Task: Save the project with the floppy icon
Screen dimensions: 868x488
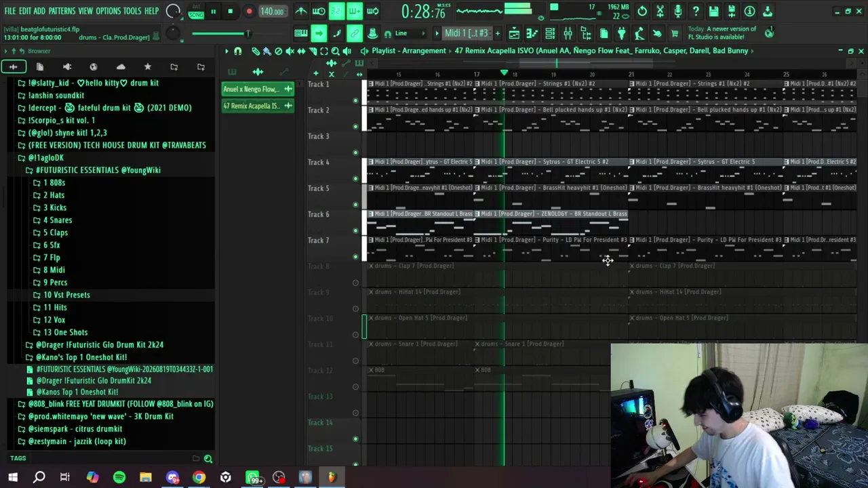Action: pyautogui.click(x=713, y=11)
